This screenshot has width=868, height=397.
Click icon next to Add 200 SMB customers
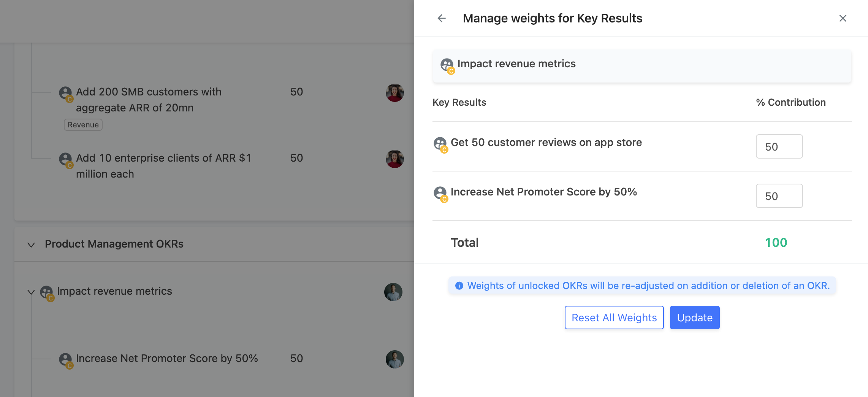point(66,94)
